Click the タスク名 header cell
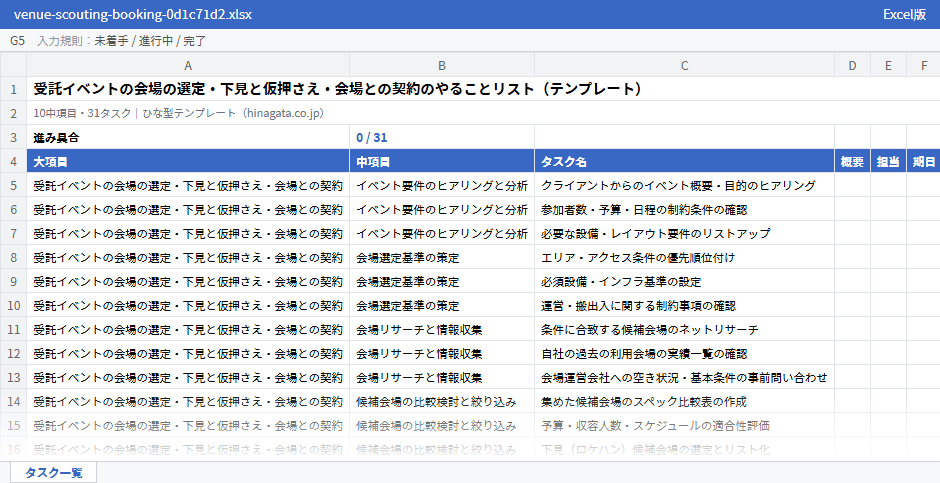Image resolution: width=940 pixels, height=483 pixels. coord(685,161)
